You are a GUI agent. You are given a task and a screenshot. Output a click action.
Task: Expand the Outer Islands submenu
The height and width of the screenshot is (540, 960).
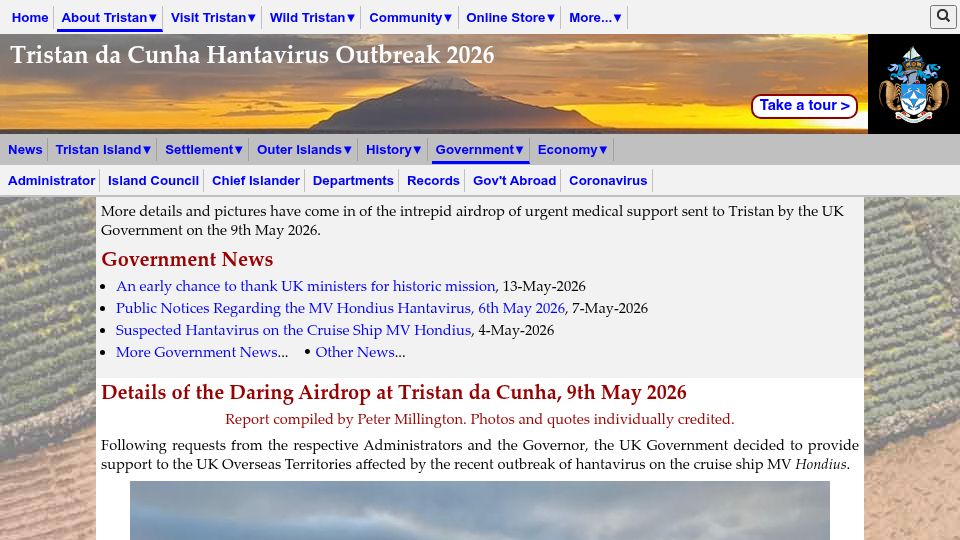point(304,150)
